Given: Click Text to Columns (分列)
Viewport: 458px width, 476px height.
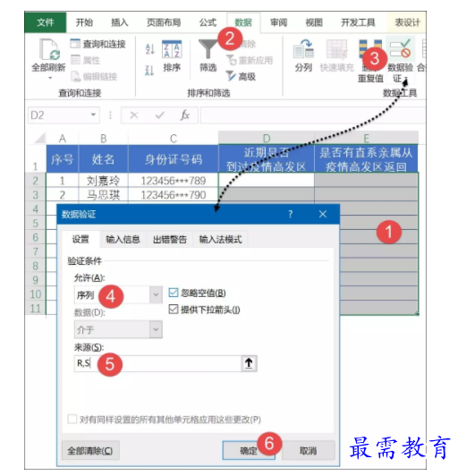Looking at the screenshot, I should [303, 56].
